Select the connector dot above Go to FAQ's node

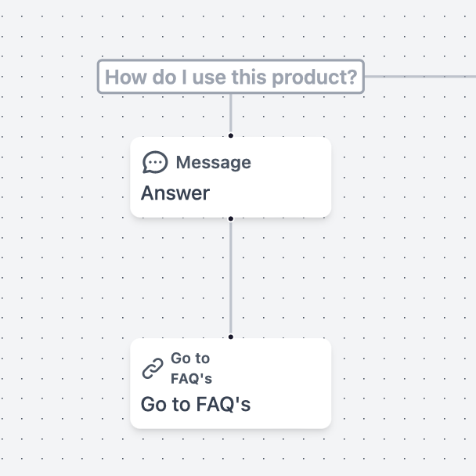coord(231,337)
